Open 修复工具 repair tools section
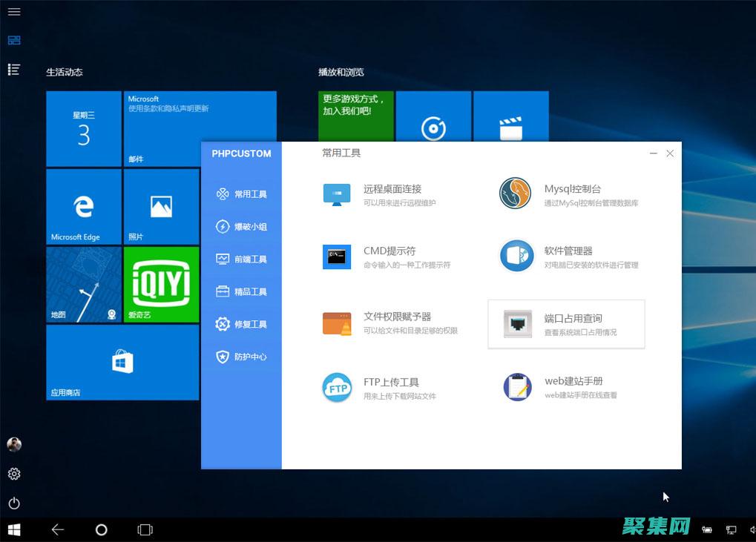This screenshot has height=542, width=756. [x=242, y=325]
